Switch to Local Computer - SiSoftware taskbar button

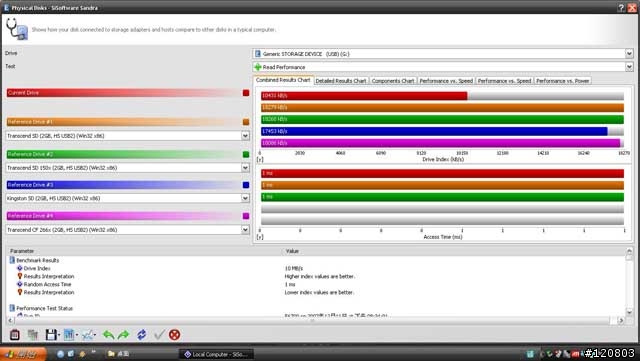(216, 354)
